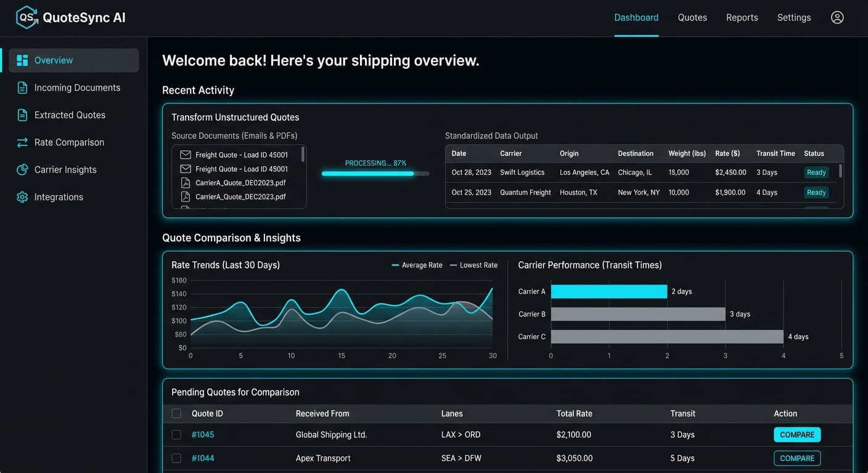868x473 pixels.
Task: Open quote #1044 link
Action: pyautogui.click(x=203, y=458)
